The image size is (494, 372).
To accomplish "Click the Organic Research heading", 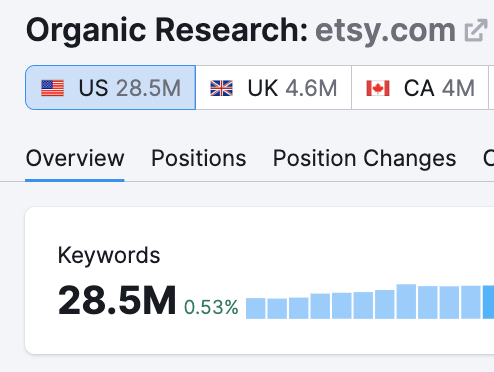I will [x=167, y=31].
